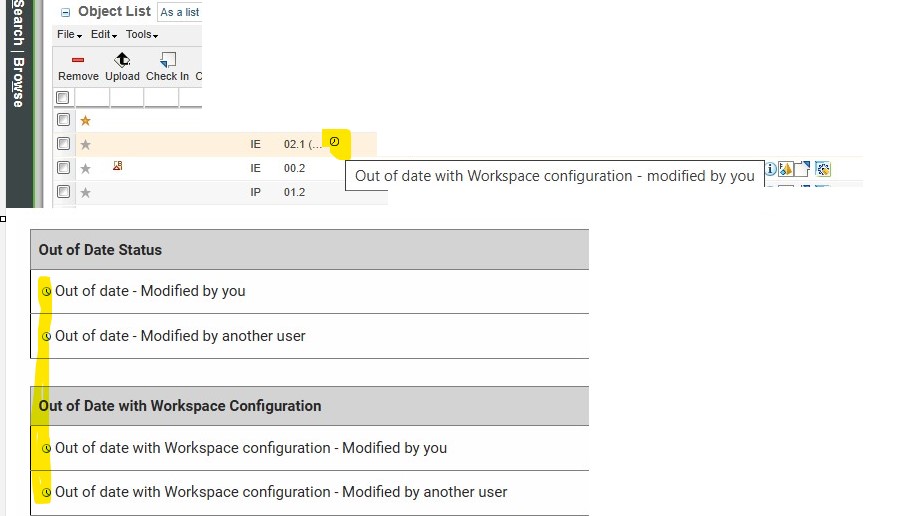Click the Upload toolbar icon
Image resolution: width=907 pixels, height=516 pixels.
coord(122,60)
